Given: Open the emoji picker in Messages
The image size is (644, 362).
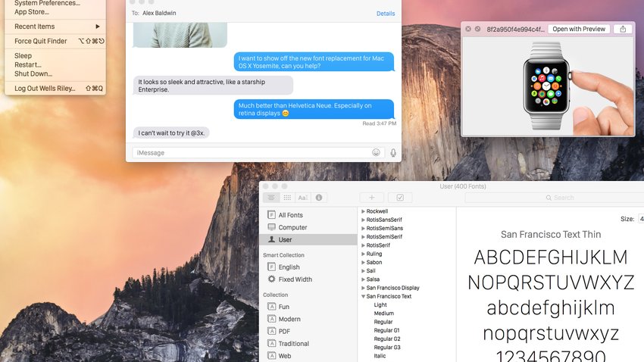Looking at the screenshot, I should pos(376,152).
